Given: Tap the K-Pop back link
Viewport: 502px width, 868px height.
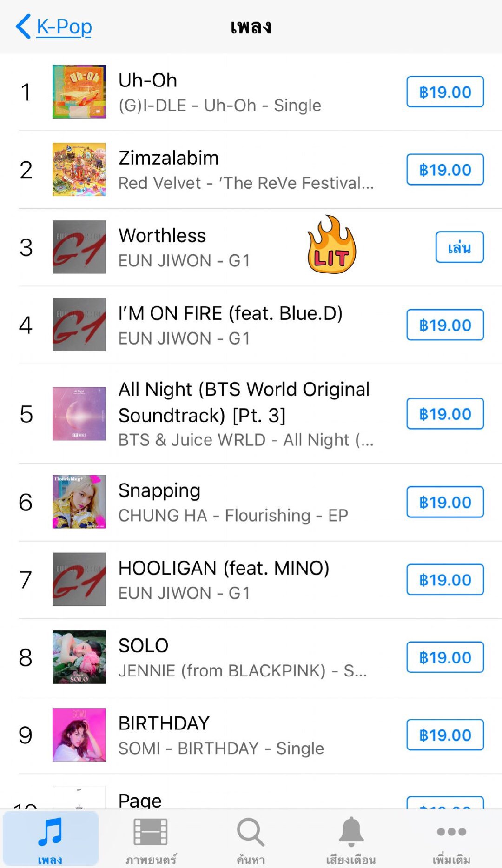Looking at the screenshot, I should pos(64,27).
